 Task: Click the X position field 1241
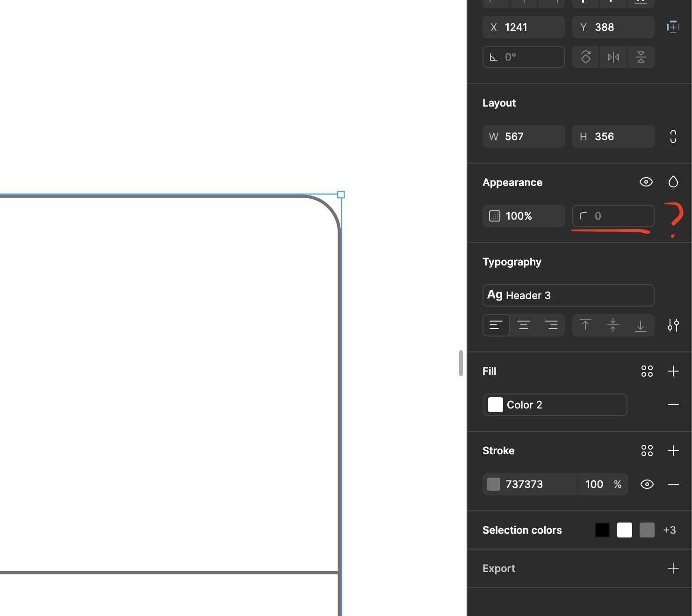(x=524, y=27)
